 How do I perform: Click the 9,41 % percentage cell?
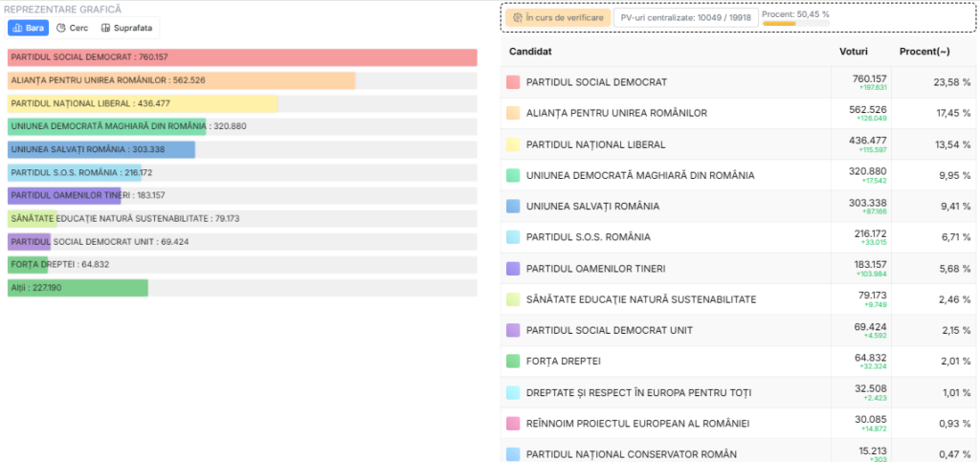tap(935, 206)
